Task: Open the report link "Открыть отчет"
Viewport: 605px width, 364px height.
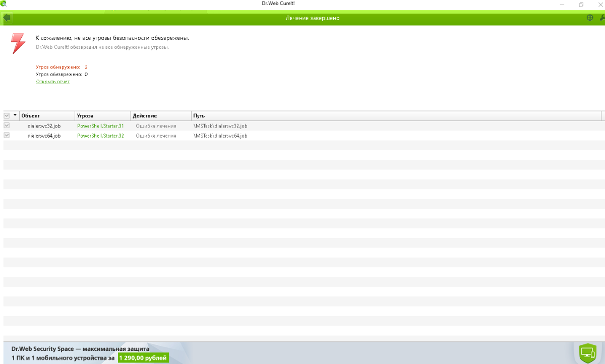Action: 53,82
